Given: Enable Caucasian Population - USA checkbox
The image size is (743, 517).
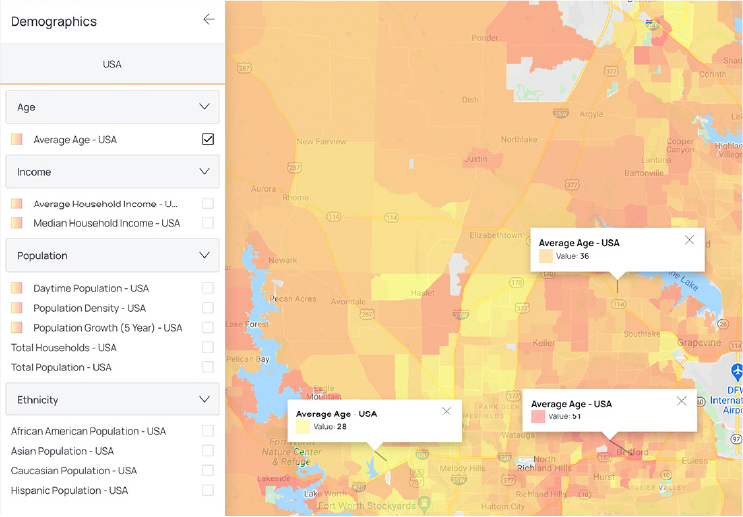Looking at the screenshot, I should 208,470.
